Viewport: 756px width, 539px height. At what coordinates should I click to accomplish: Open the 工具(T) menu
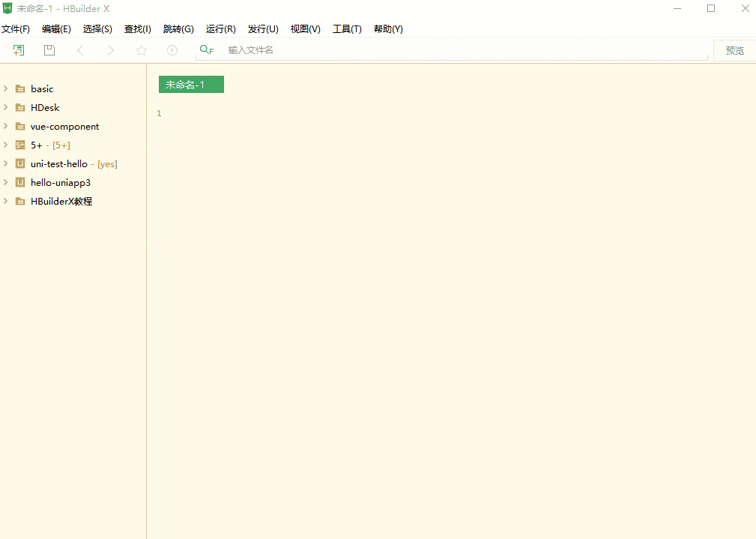pyautogui.click(x=347, y=29)
